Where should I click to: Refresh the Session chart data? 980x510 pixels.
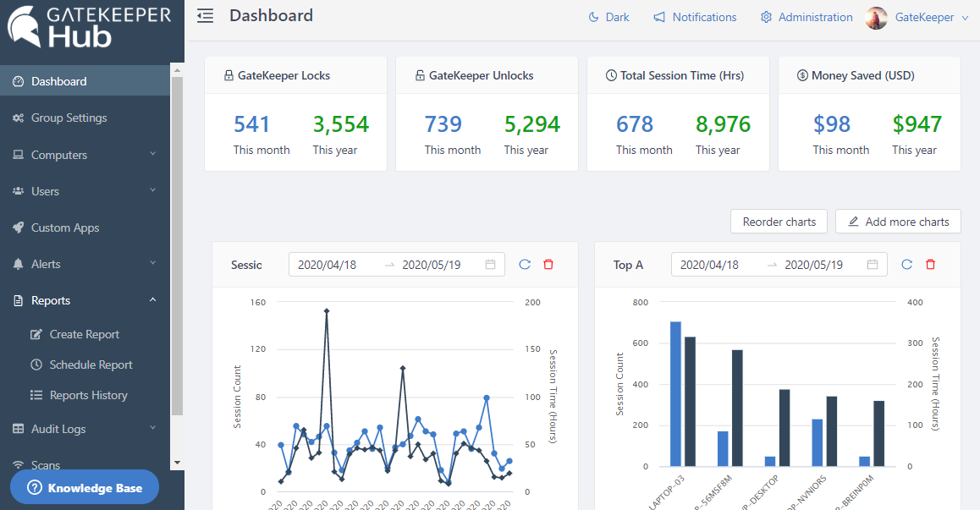point(525,265)
